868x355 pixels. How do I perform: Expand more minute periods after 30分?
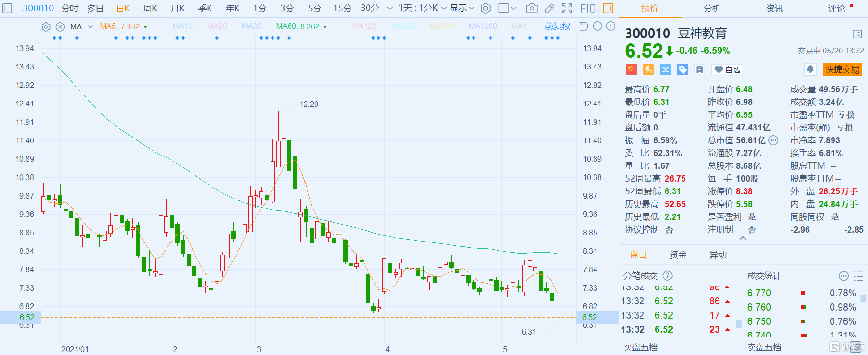click(x=390, y=8)
